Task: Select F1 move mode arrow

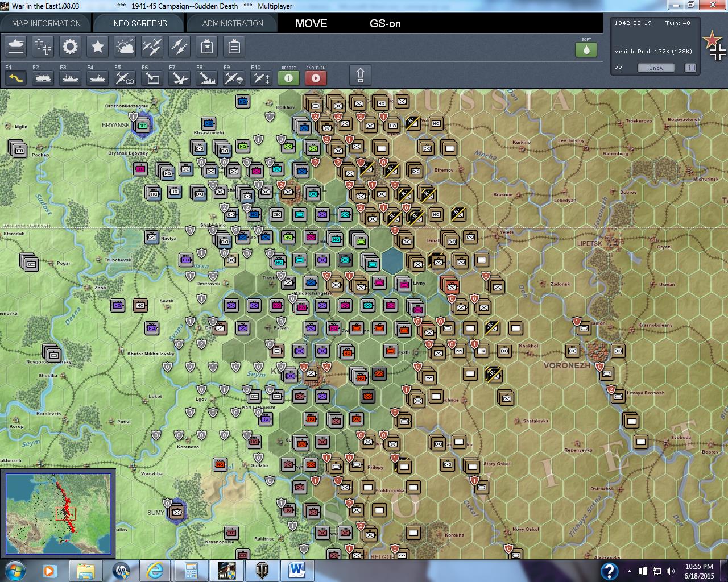Action: coord(16,77)
